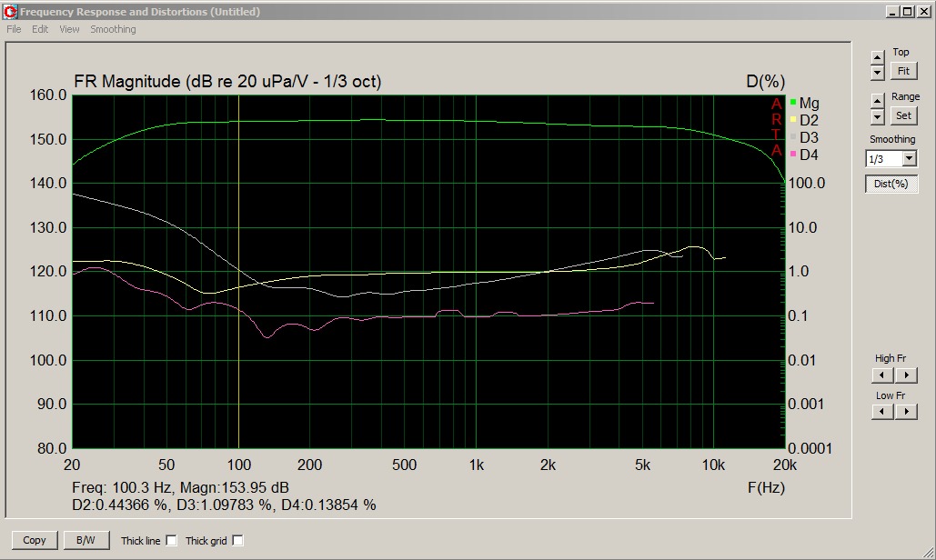Image resolution: width=936 pixels, height=560 pixels.
Task: Click the Top down arrow
Action: point(878,72)
